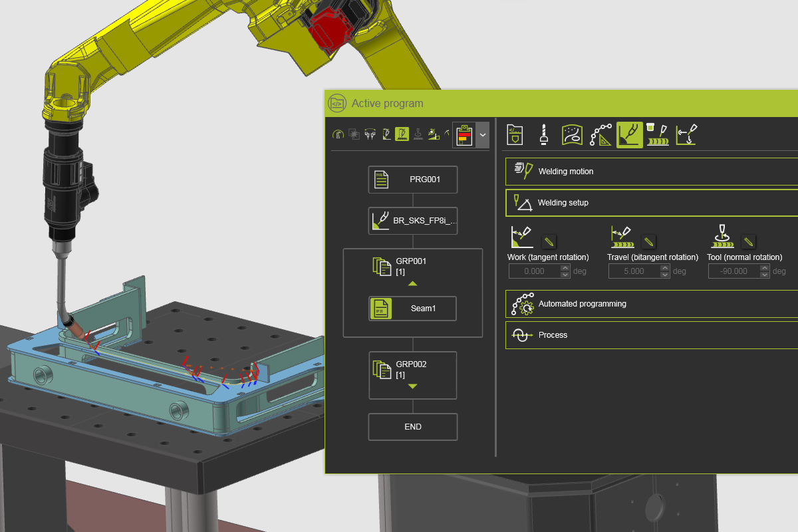
Task: Select the Seam1 operation node
Action: (413, 309)
